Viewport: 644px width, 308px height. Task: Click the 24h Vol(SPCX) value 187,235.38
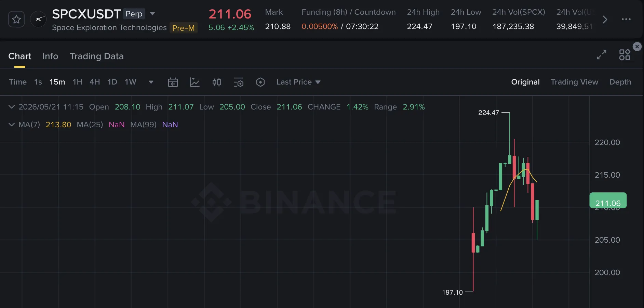(x=513, y=27)
